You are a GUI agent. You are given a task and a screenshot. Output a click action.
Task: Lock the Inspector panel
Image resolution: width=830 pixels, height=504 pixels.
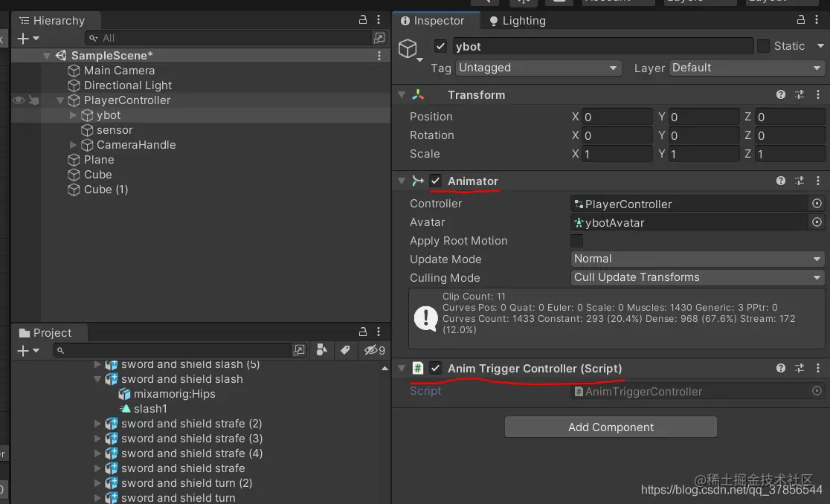[x=801, y=19]
